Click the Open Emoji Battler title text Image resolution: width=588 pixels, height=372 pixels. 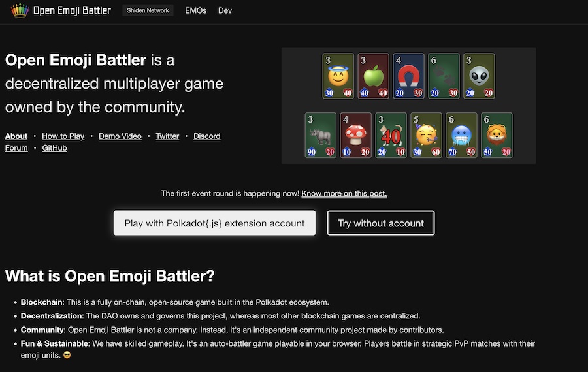coord(72,10)
